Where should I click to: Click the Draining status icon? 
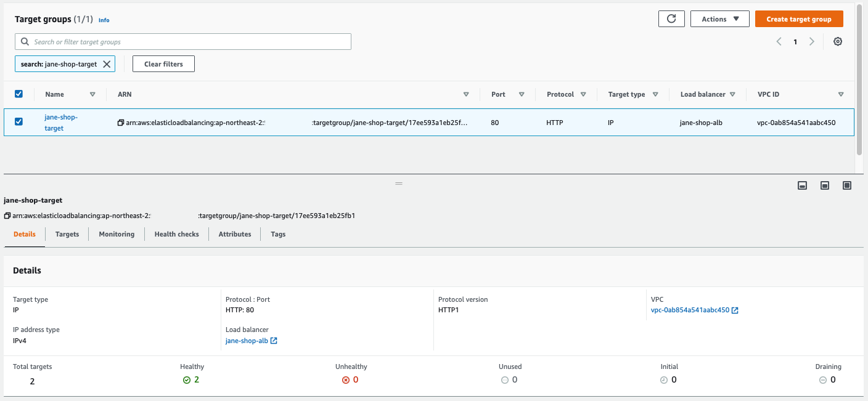pos(822,380)
